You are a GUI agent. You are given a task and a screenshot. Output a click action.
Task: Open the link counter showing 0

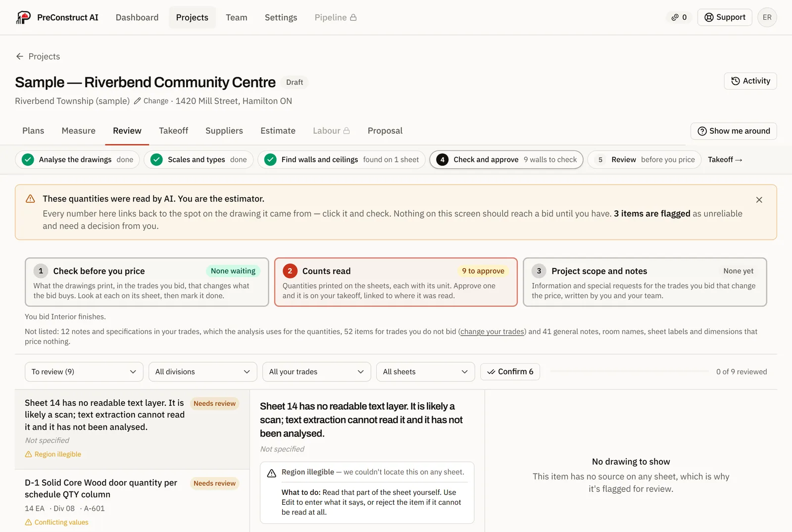679,17
